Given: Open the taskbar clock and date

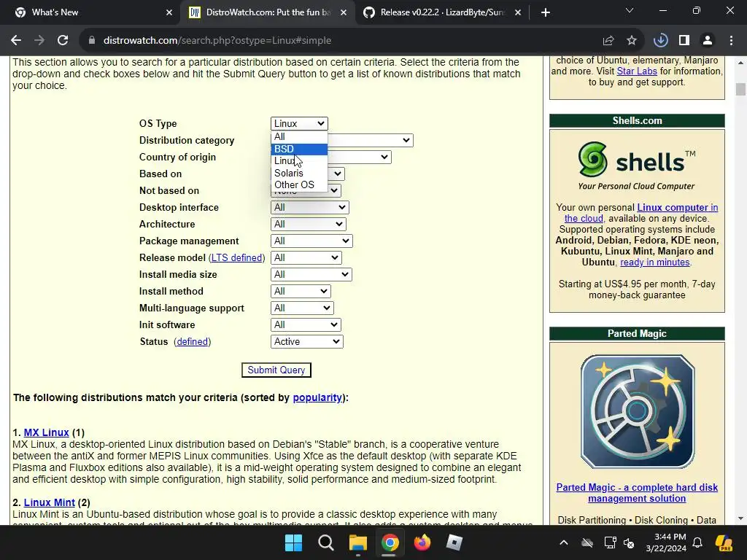Looking at the screenshot, I should click(666, 542).
